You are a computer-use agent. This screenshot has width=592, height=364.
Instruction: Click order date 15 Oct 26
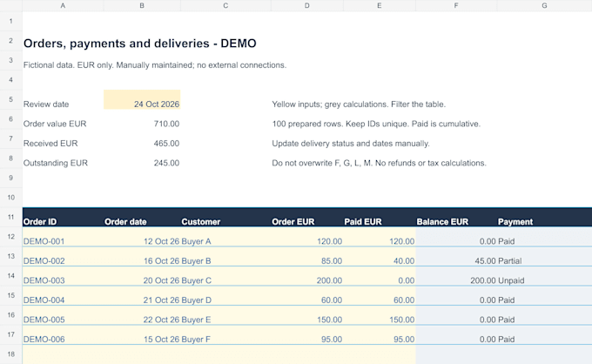coord(162,340)
